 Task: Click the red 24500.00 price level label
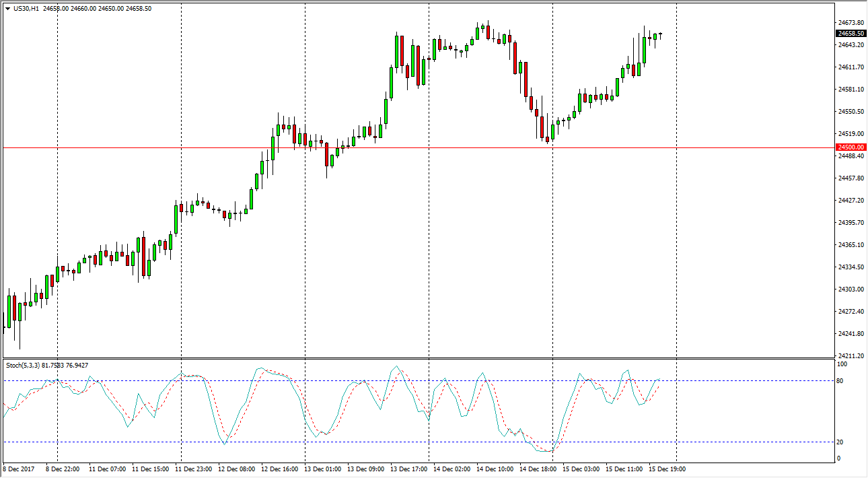pos(851,147)
